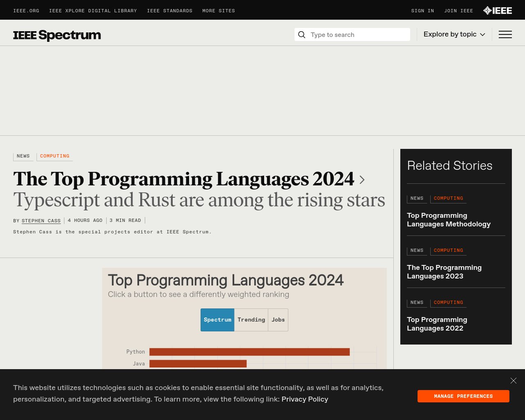
Task: Click the IEEE logo in top bar
Action: [x=498, y=11]
